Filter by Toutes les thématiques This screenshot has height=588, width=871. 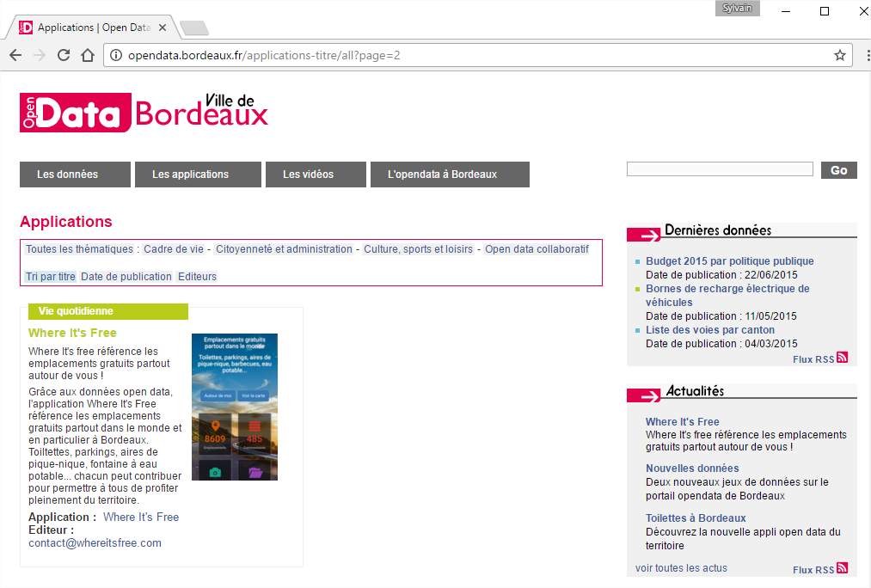point(79,248)
